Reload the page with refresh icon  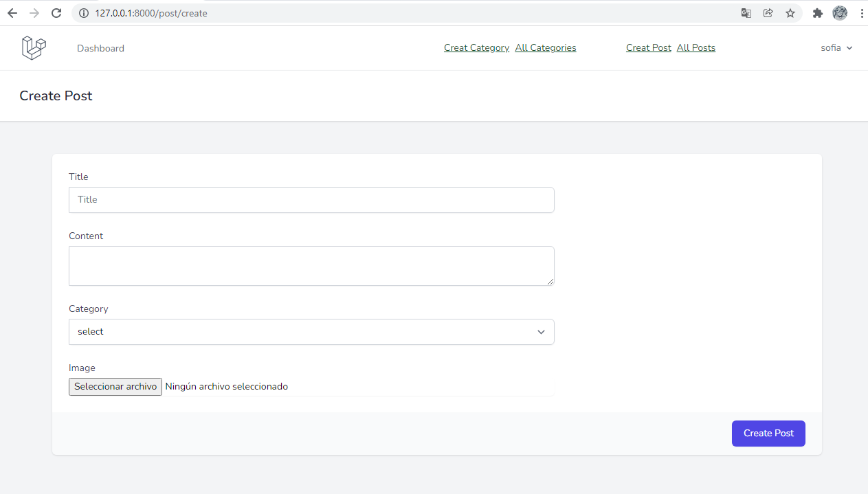point(56,13)
